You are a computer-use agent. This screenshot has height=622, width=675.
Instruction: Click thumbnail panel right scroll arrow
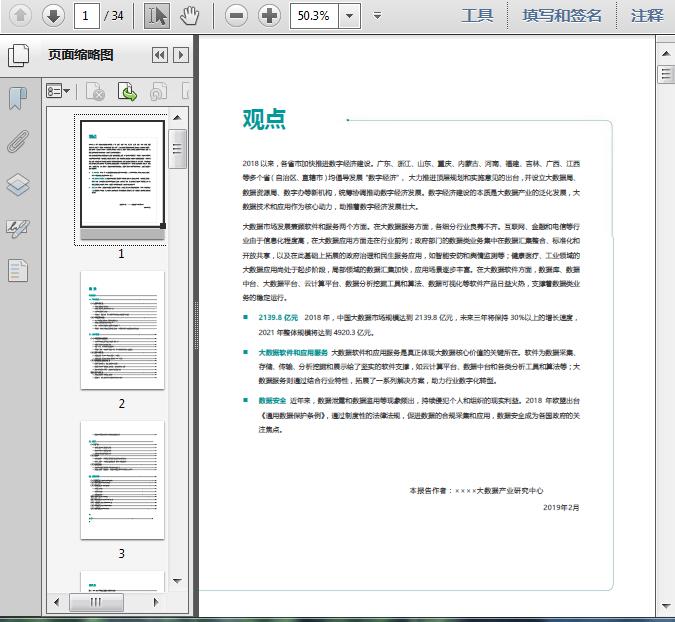tap(156, 602)
